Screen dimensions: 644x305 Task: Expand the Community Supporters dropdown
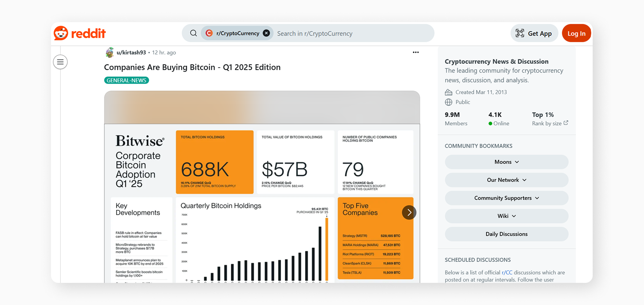point(506,198)
